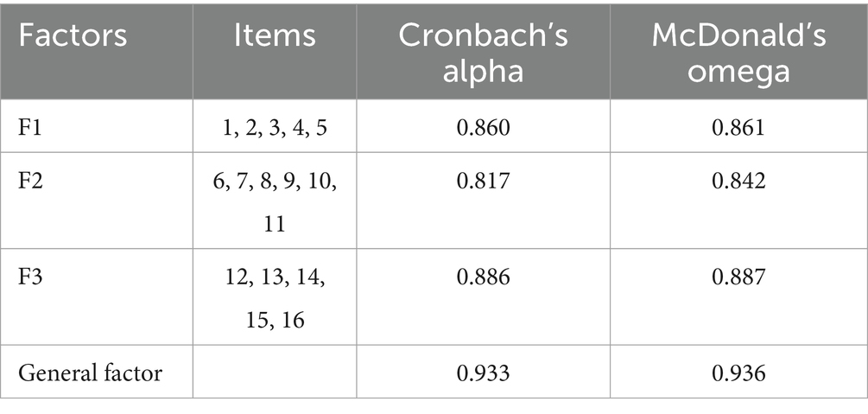Click the Items column header
Viewport: 868px width, 414px height.
(275, 36)
